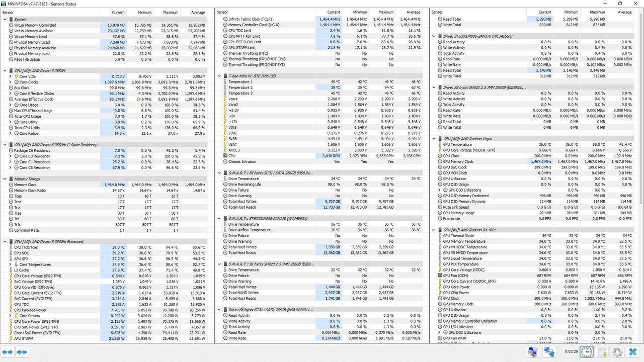Select the GPU Fan (ODN) row

[x=457, y=276]
